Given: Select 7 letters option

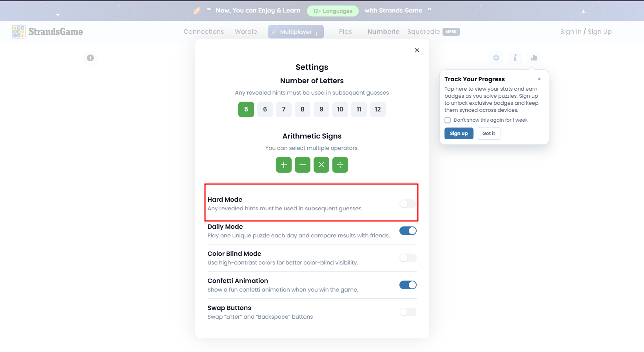Looking at the screenshot, I should (x=284, y=109).
